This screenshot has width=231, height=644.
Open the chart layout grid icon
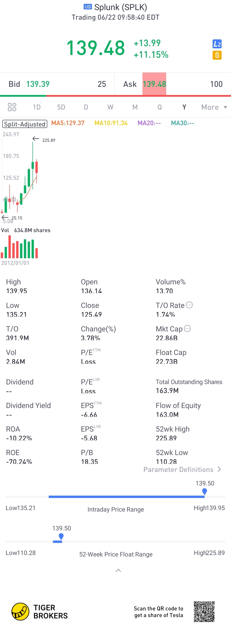coord(12,107)
